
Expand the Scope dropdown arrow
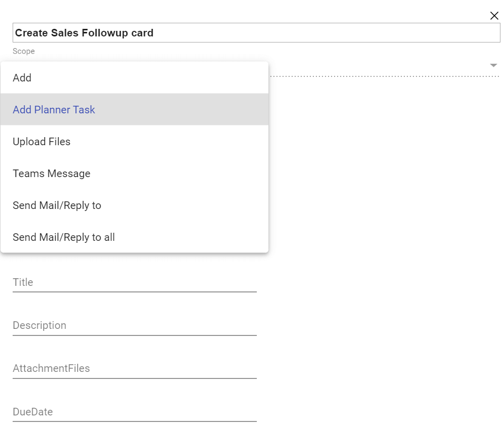pyautogui.click(x=493, y=66)
